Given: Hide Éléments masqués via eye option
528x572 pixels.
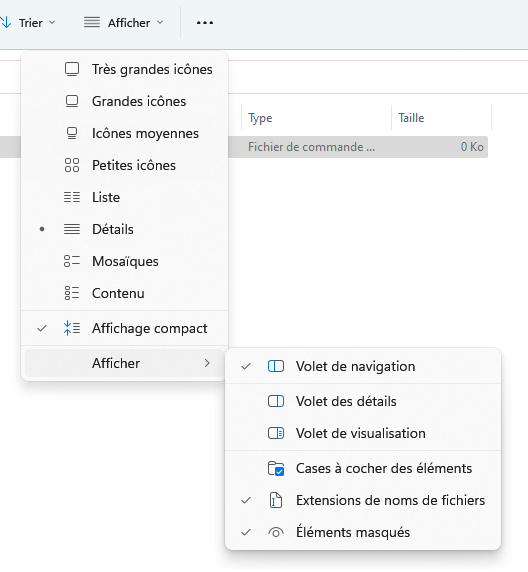Looking at the screenshot, I should click(363, 533).
